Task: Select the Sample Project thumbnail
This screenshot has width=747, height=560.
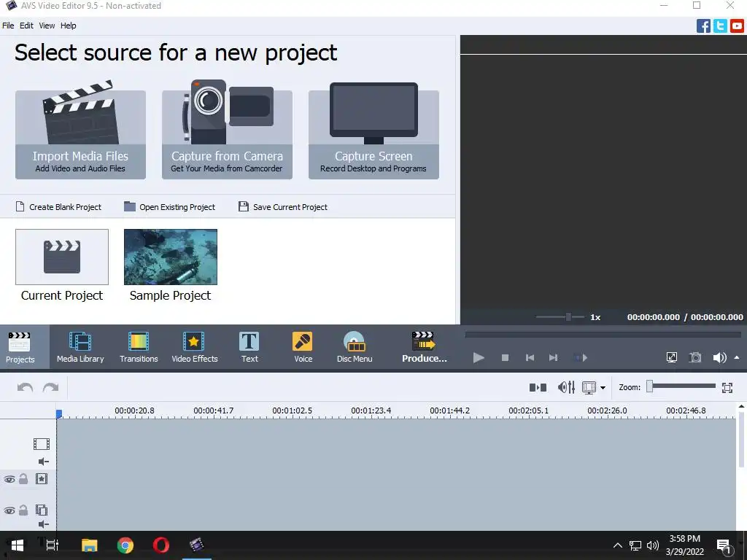Action: tap(171, 257)
